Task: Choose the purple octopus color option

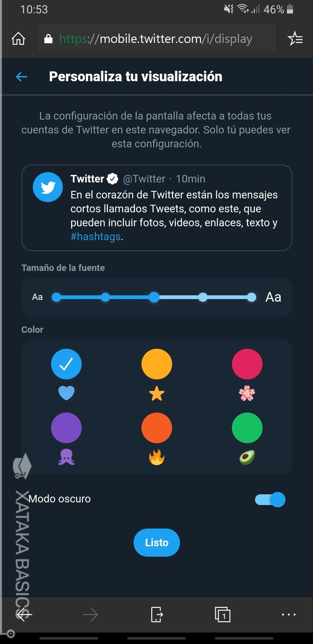Action: click(66, 428)
